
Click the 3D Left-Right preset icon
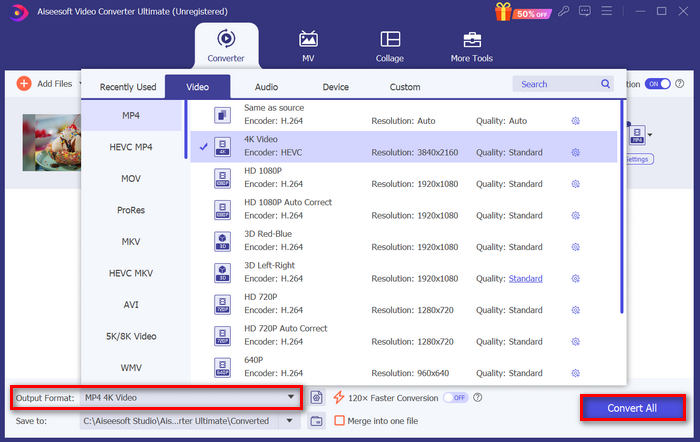(222, 273)
